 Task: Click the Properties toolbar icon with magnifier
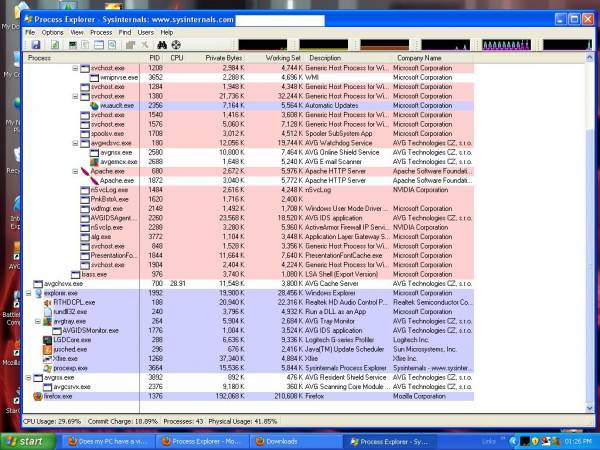tap(112, 45)
